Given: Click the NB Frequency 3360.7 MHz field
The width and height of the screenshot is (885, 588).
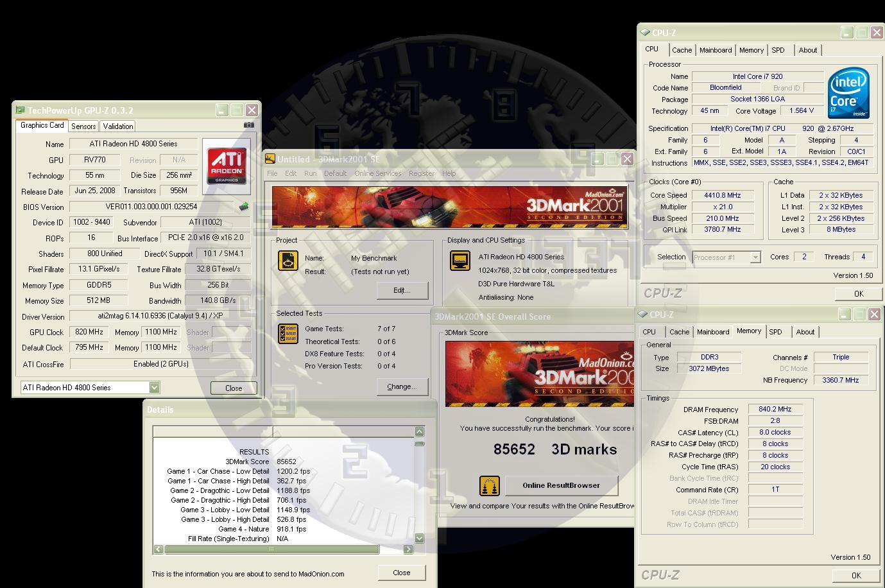Looking at the screenshot, I should coord(840,380).
